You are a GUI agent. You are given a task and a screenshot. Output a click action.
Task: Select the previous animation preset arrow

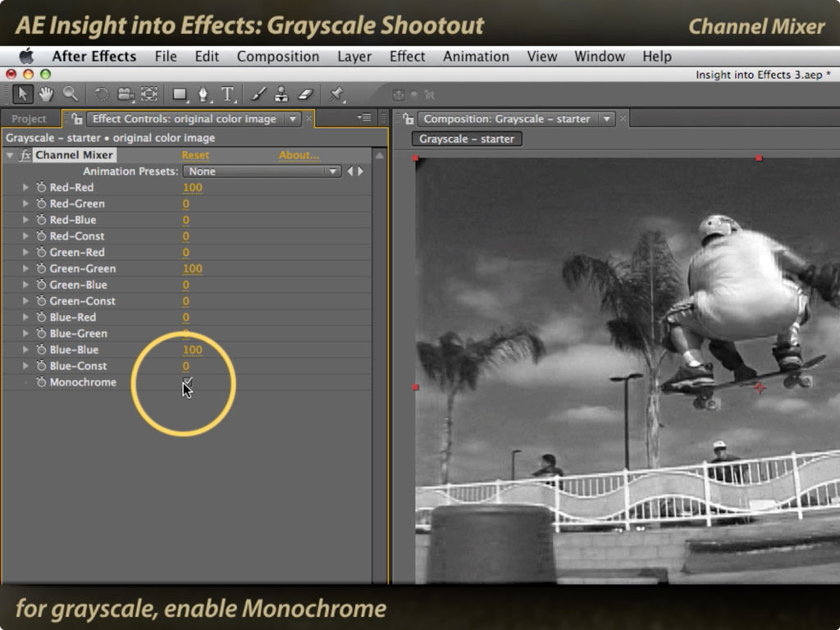click(x=350, y=171)
